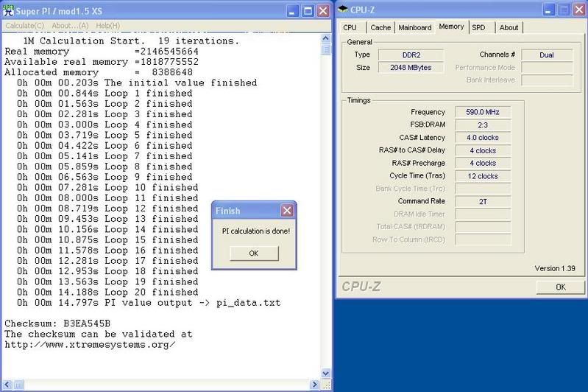This screenshot has width=588, height=392.
Task: Click the 'Loop 1 finished' line
Action: (x=105, y=93)
